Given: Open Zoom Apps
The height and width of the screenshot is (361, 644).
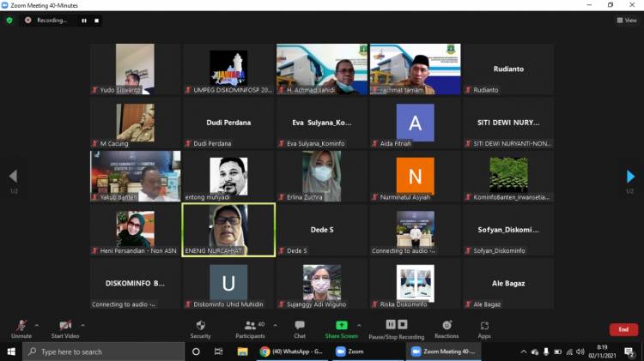Looking at the screenshot, I should point(484,329).
